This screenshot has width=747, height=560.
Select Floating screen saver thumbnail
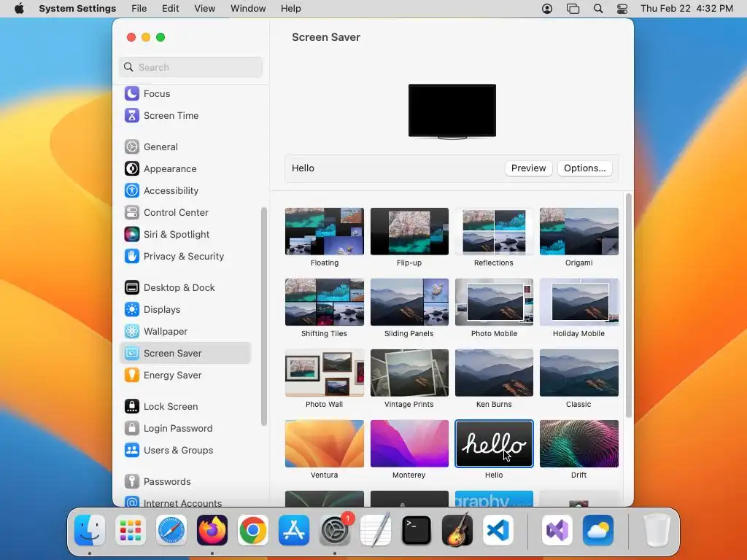[x=325, y=231]
